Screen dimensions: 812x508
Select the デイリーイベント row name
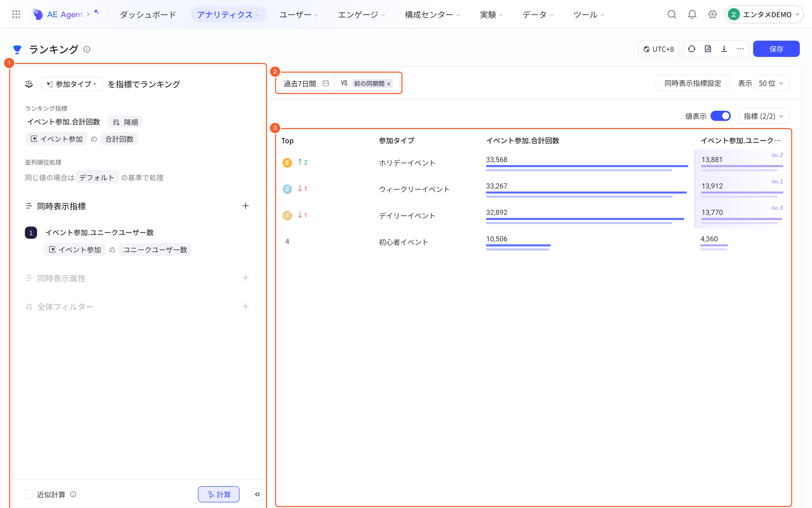tap(407, 216)
